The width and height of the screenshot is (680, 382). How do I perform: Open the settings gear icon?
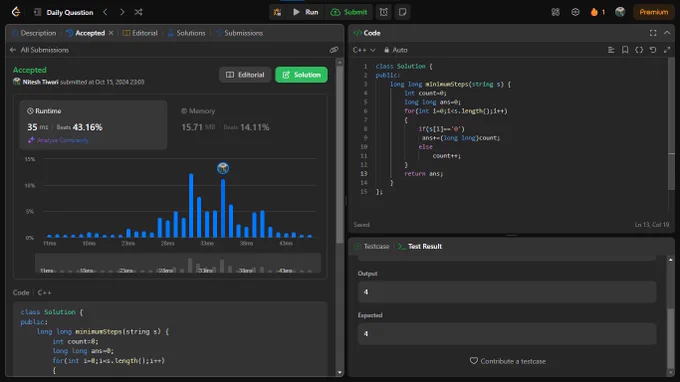575,12
